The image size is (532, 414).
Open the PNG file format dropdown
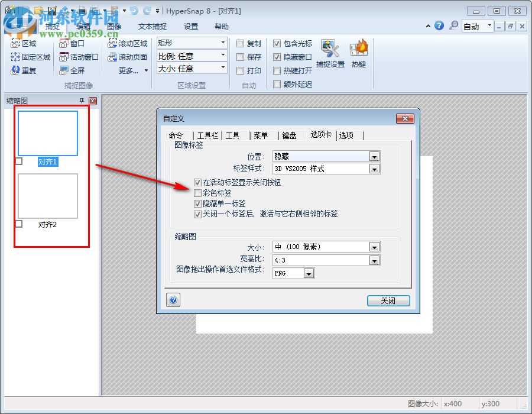click(x=309, y=273)
